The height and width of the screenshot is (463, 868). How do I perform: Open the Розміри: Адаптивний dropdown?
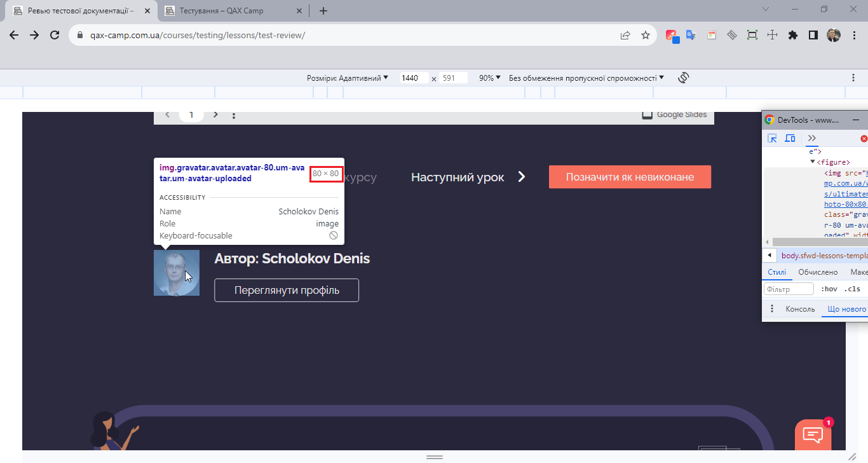348,78
